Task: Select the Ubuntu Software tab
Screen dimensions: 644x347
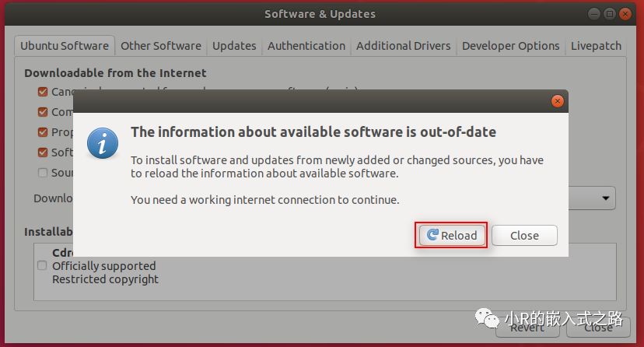Action: tap(65, 46)
